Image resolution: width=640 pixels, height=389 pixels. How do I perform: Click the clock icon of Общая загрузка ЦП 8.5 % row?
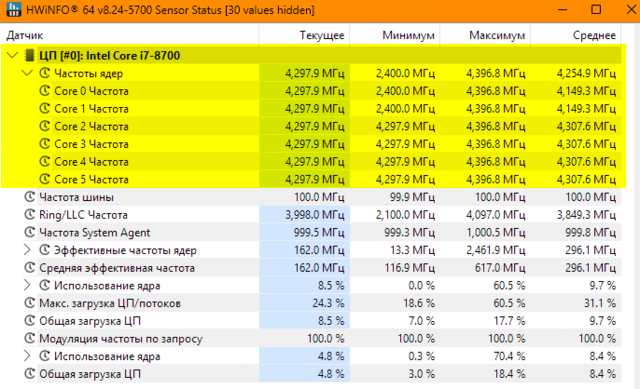(x=29, y=320)
